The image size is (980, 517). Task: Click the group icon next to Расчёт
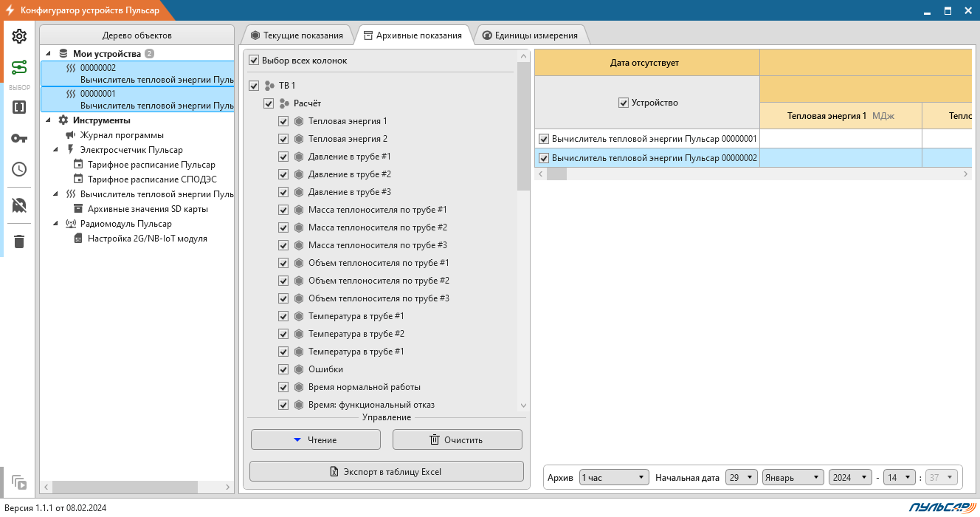(x=284, y=103)
